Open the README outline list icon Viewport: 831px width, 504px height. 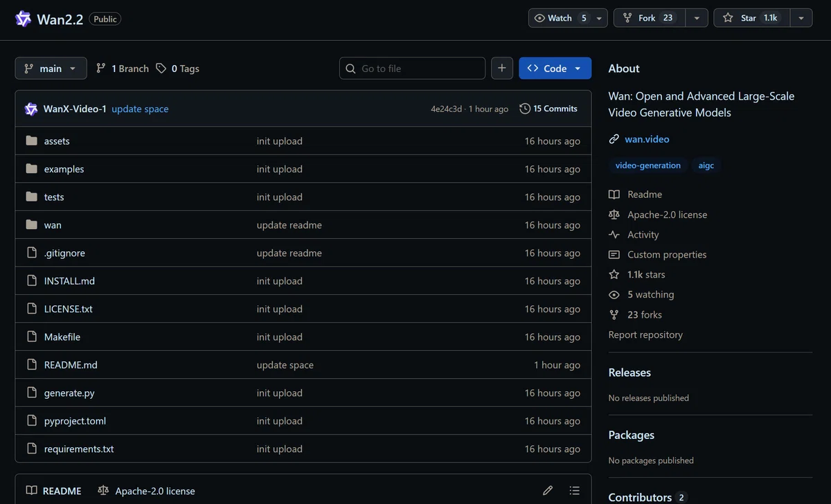click(574, 490)
